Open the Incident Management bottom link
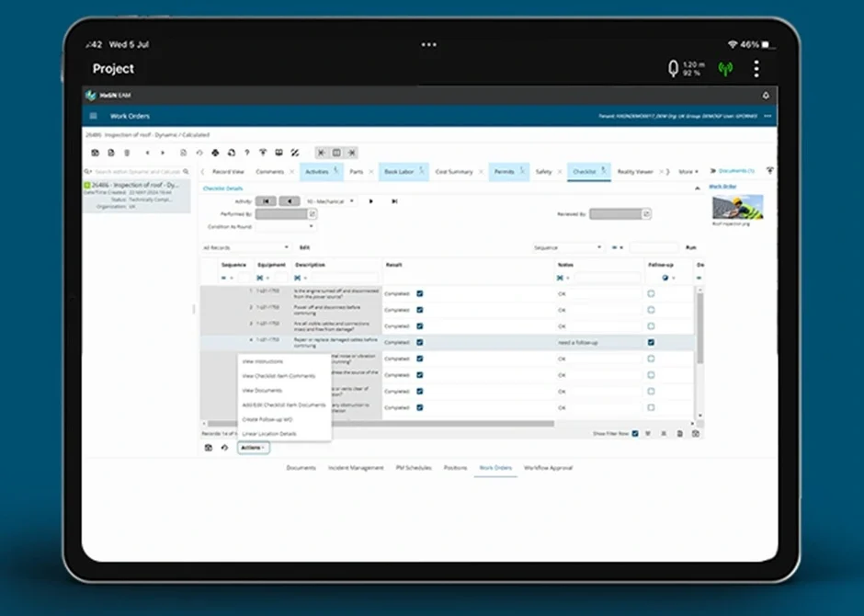 click(x=356, y=468)
